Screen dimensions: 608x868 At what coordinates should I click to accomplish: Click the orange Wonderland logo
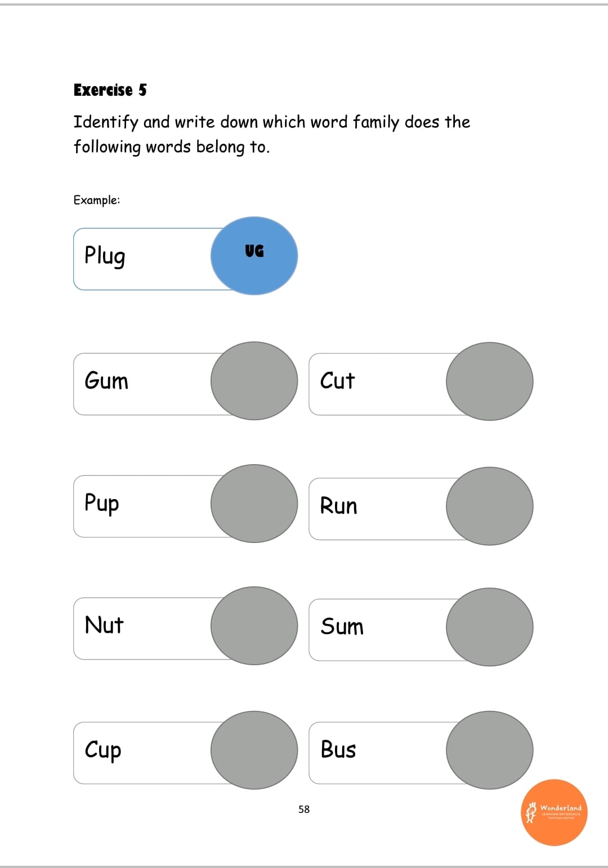pyautogui.click(x=554, y=812)
